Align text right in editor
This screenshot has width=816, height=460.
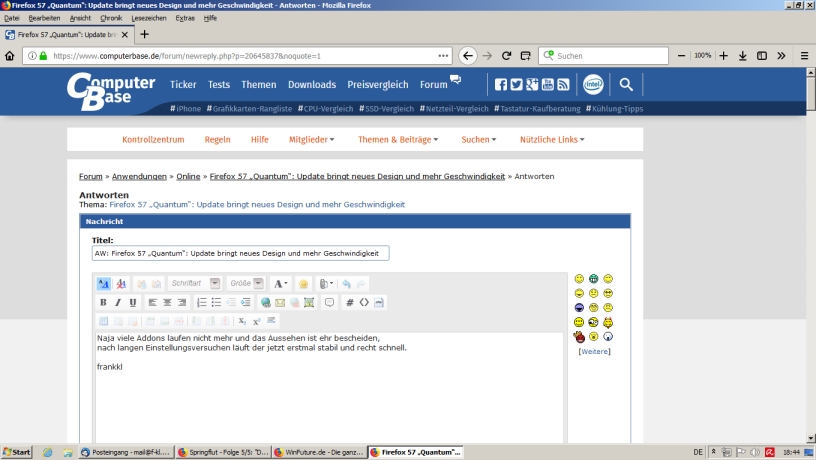(x=182, y=302)
